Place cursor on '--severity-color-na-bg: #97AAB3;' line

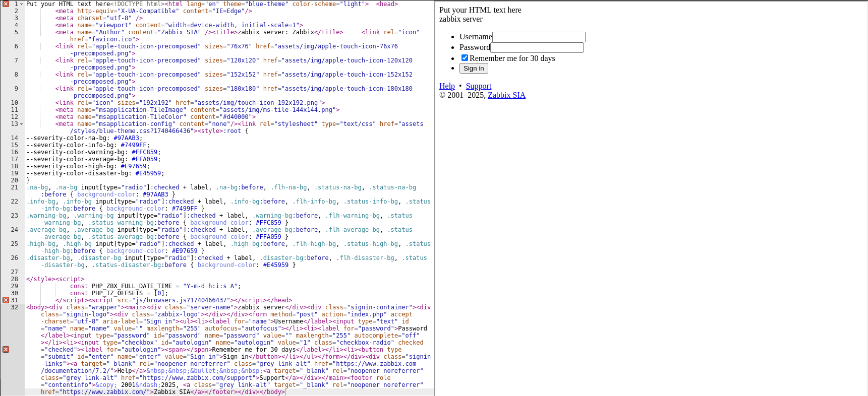click(x=84, y=138)
